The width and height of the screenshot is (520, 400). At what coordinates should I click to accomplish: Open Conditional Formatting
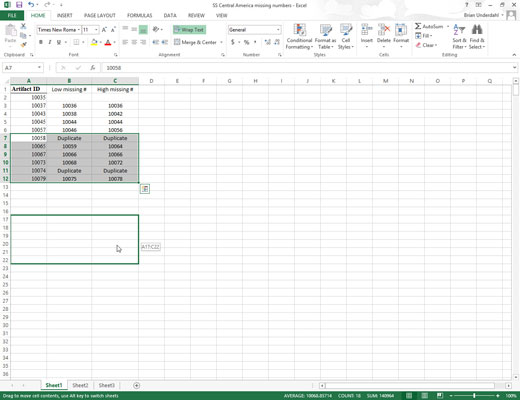coord(299,37)
